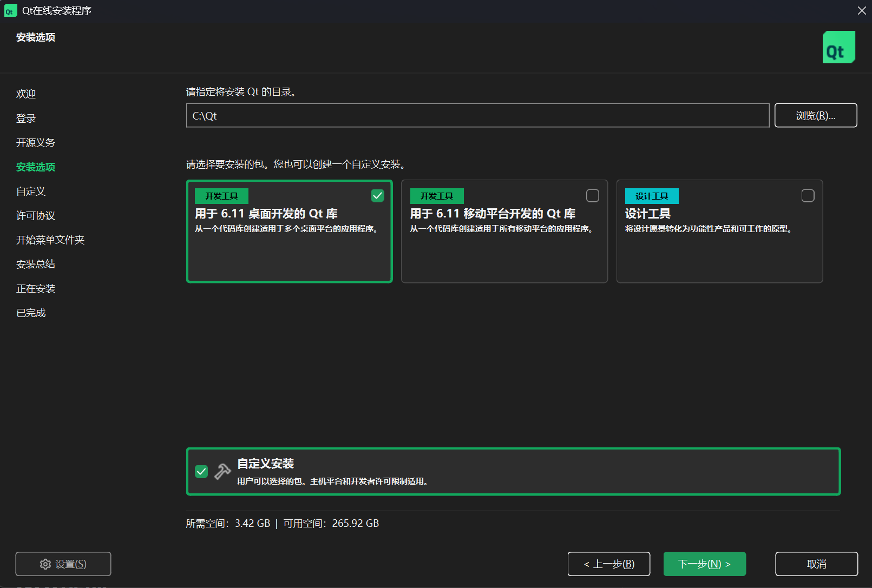872x588 pixels.
Task: Click the 所需空间: 3.42 GB text
Action: 228,524
